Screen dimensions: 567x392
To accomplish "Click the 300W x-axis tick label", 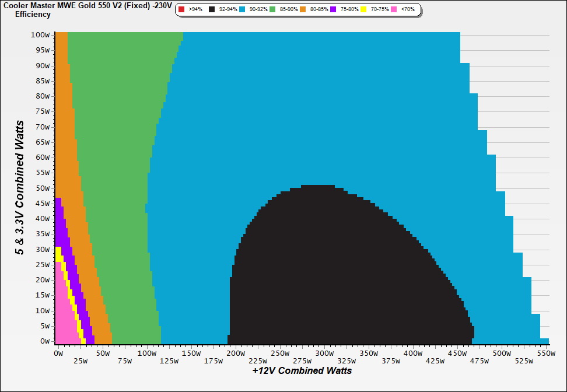I will 323,353.
